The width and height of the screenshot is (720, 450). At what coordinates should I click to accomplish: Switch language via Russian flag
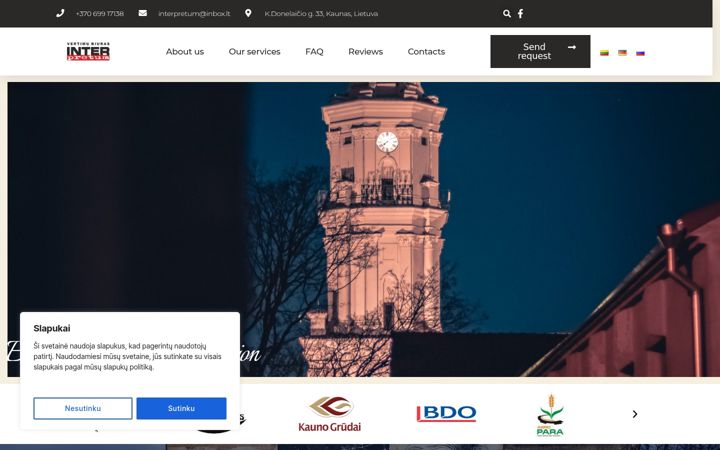[640, 53]
